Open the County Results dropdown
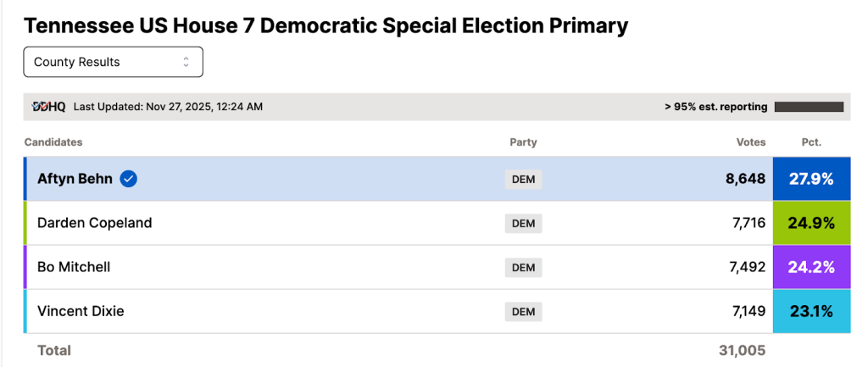This screenshot has width=868, height=367. 113,62
